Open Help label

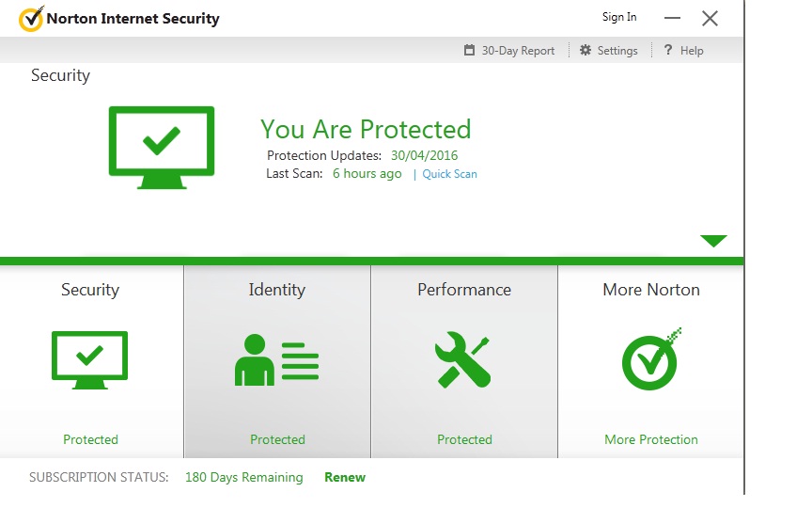[x=692, y=51]
